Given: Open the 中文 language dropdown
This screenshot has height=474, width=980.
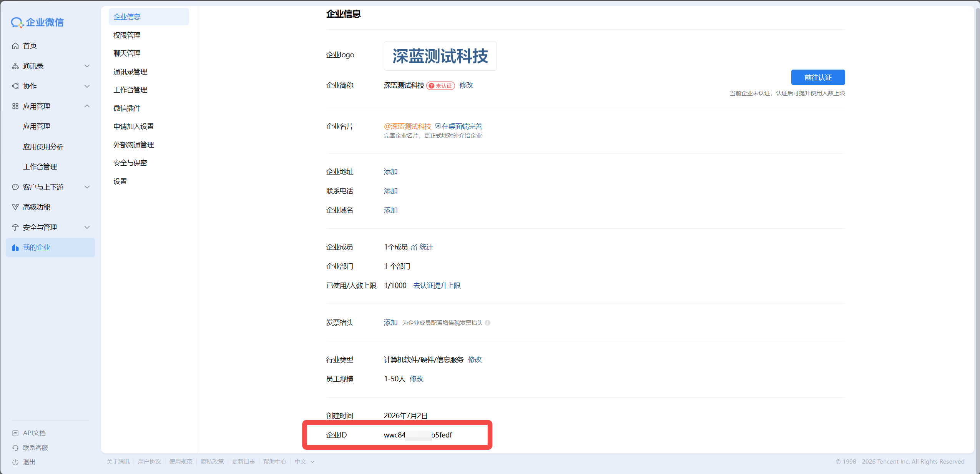Looking at the screenshot, I should [x=304, y=462].
